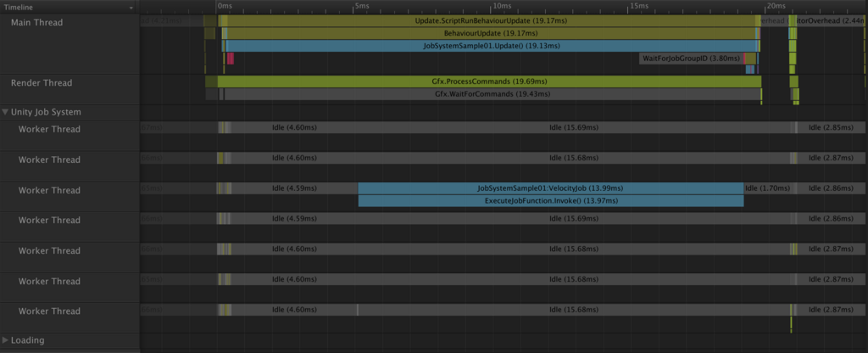Click the 0ms mark on the time ruler
The image size is (868, 353).
coord(224,6)
